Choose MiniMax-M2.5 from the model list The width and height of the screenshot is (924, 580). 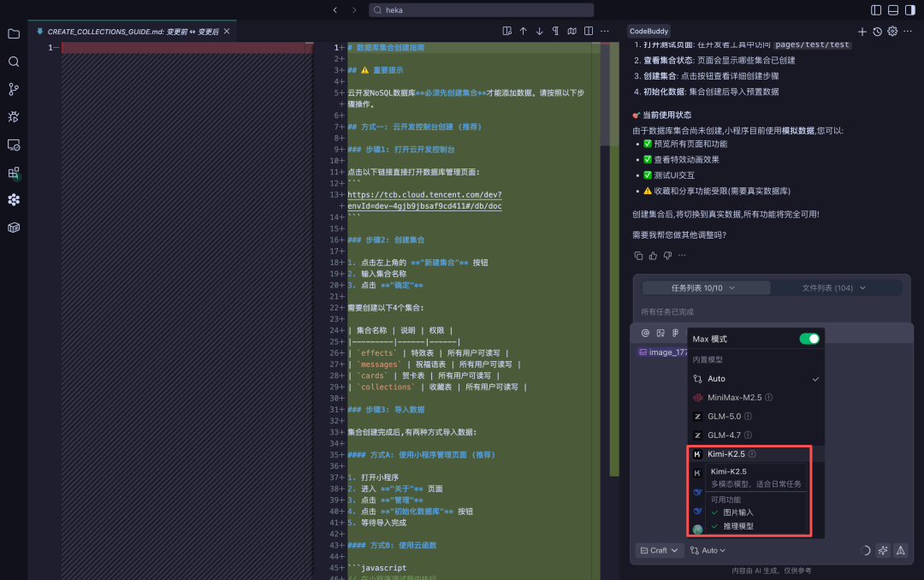coord(736,397)
